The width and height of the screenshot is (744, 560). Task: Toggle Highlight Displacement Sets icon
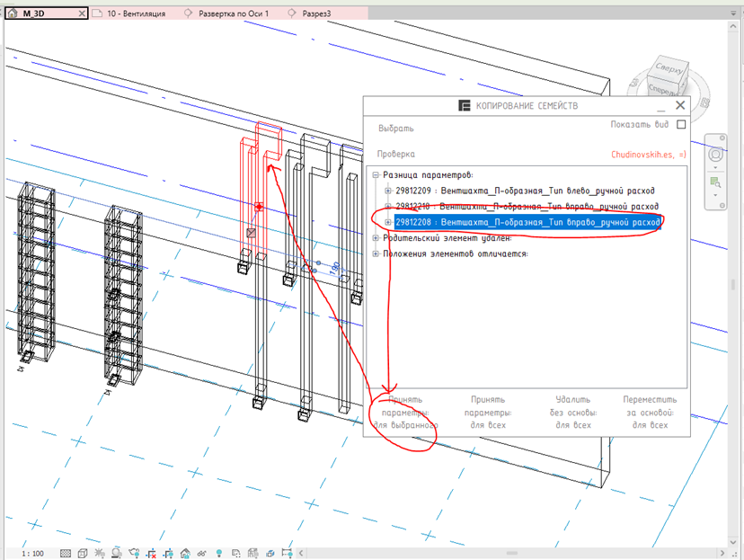tap(270, 554)
